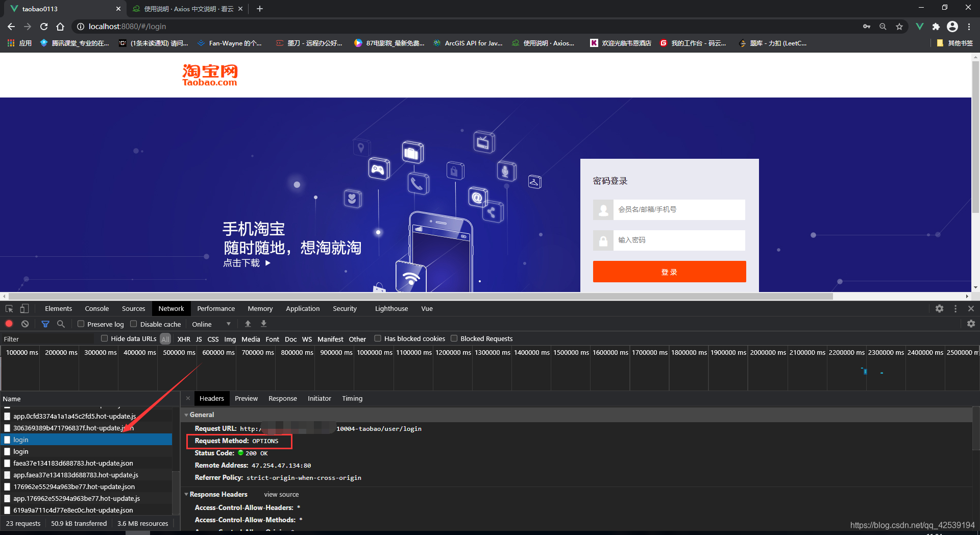Screen dimensions: 980x535
Task: Open the DevTools settings gear
Action: tap(939, 308)
